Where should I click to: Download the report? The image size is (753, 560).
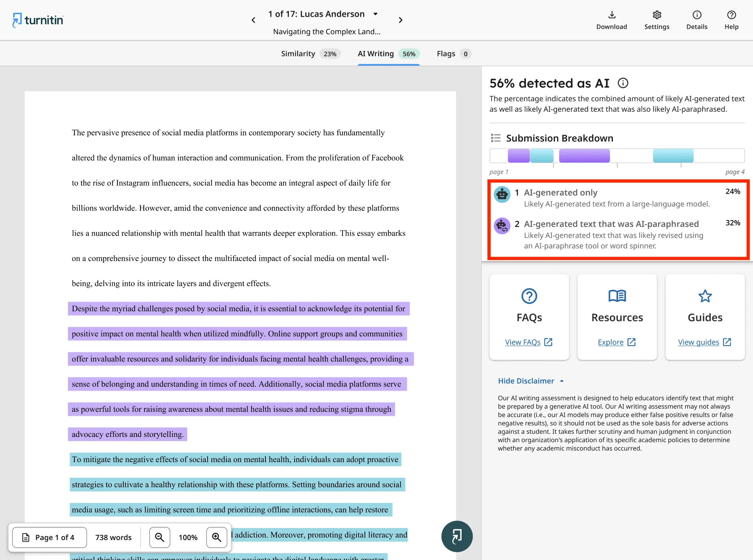pos(612,20)
